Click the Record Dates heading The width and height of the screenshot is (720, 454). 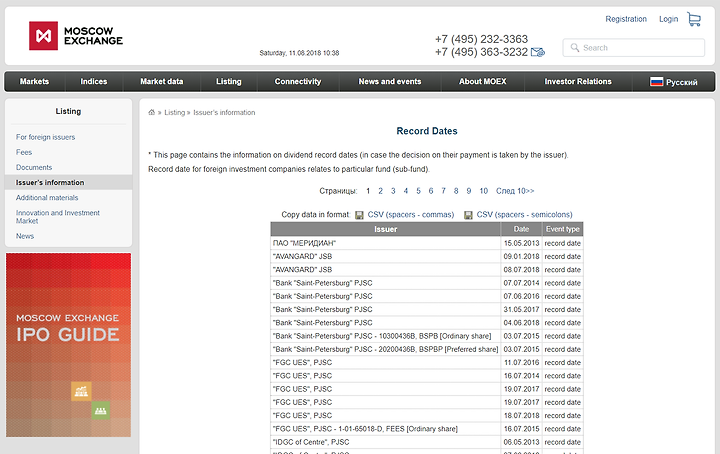tap(427, 131)
